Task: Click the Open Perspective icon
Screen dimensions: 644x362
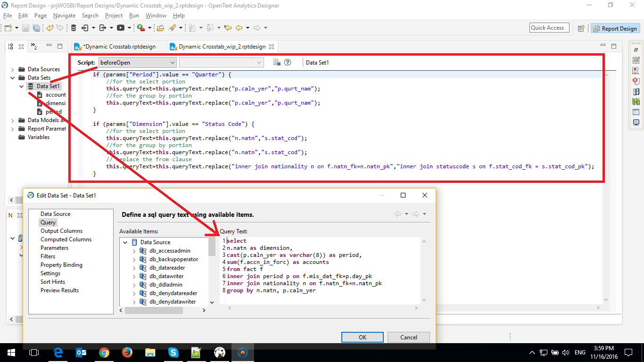Action: [x=581, y=28]
